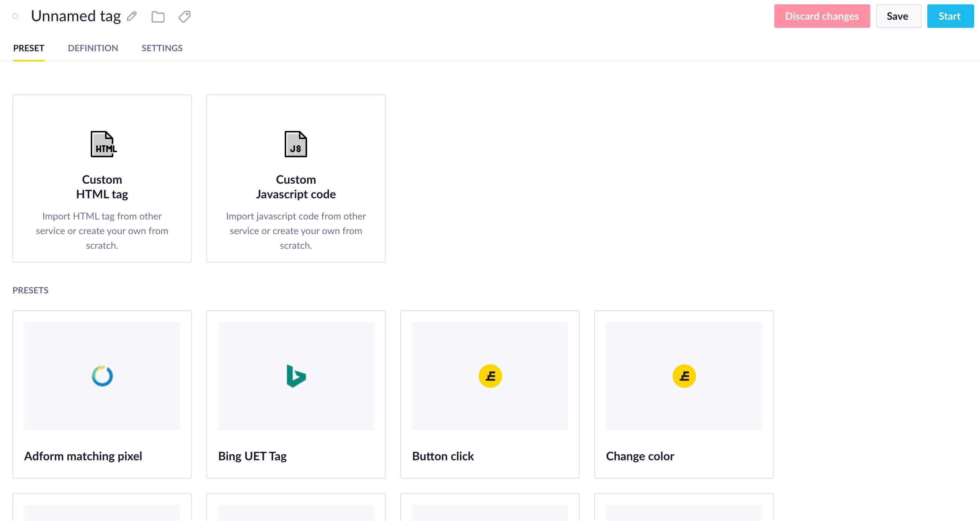
Task: Select the Preset tab
Action: [29, 48]
